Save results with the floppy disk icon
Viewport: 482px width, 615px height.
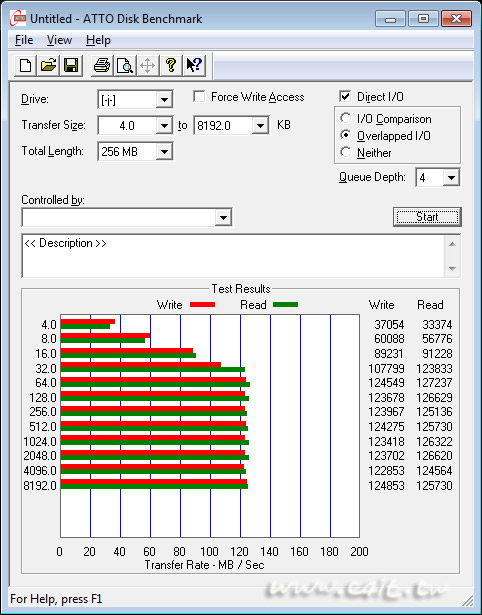coord(71,65)
